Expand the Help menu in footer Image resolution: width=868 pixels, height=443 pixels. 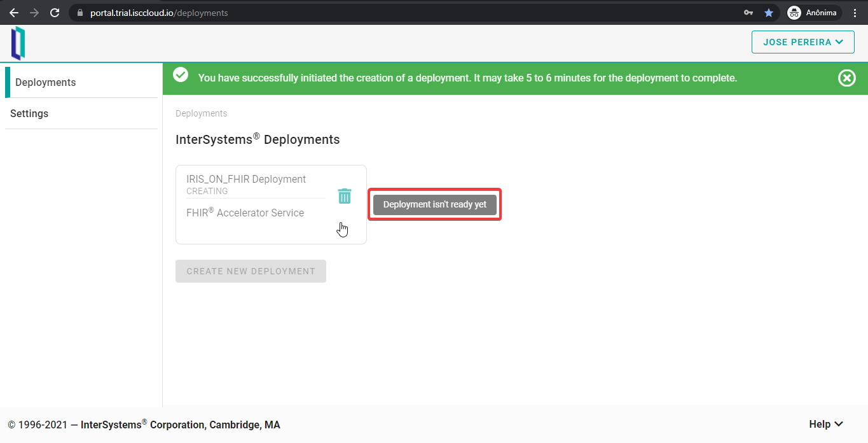826,425
